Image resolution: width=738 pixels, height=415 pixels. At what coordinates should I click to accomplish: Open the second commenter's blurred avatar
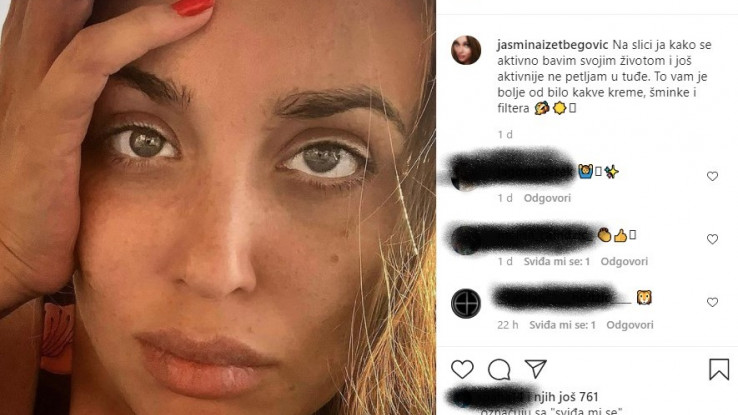(465, 240)
